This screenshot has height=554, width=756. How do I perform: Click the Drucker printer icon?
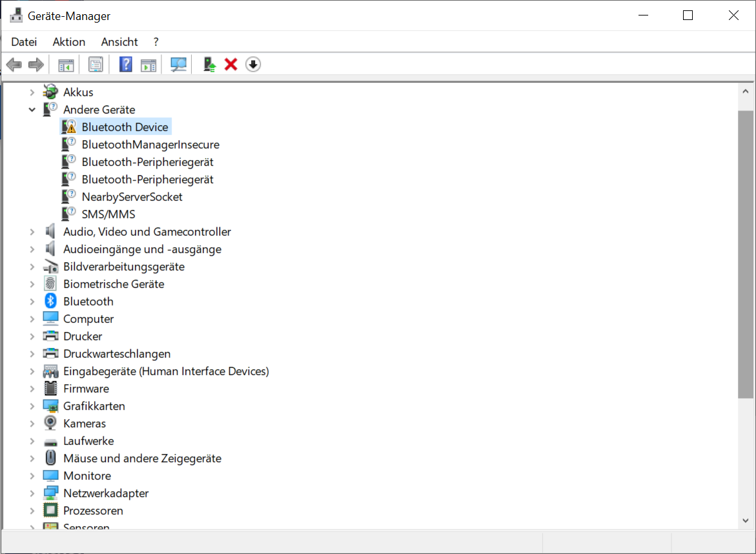click(x=50, y=336)
